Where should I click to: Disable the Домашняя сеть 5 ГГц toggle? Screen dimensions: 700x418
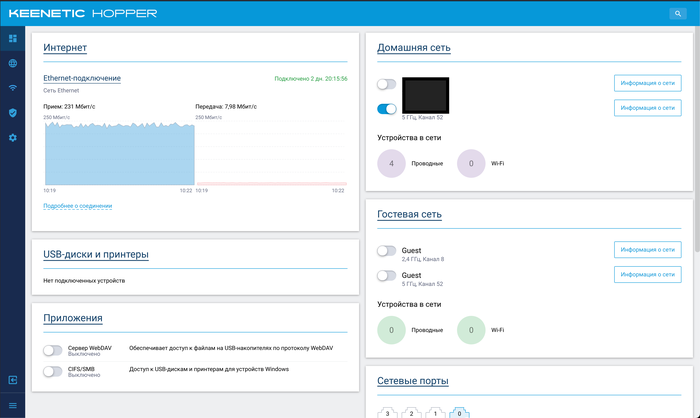[x=386, y=109]
